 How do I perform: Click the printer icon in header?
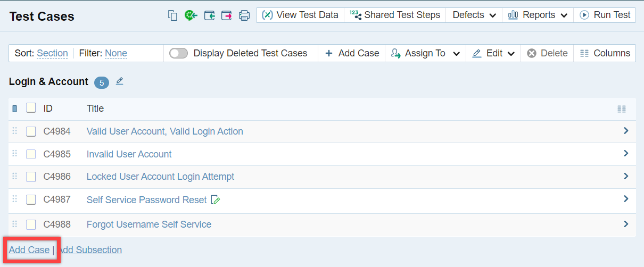[244, 15]
